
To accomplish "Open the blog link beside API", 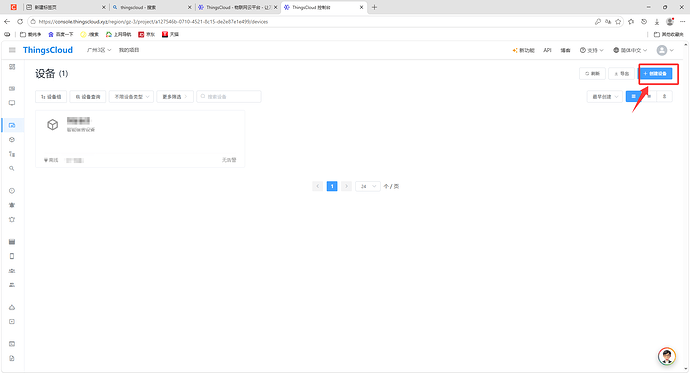I will (x=565, y=50).
